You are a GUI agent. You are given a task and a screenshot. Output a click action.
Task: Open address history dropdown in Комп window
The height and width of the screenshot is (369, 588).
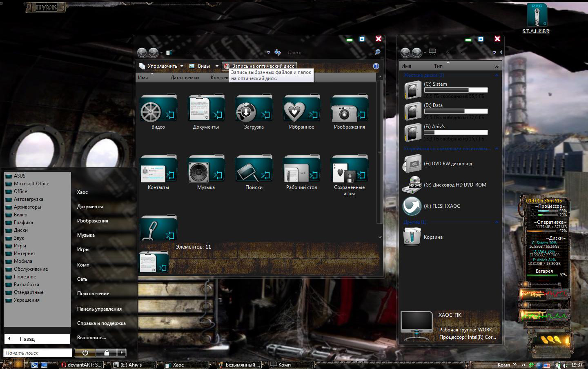point(494,53)
